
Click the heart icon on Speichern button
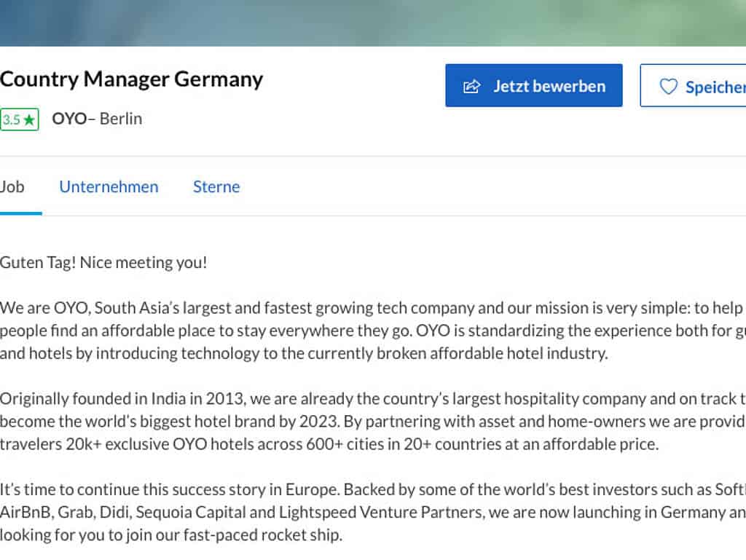click(668, 87)
